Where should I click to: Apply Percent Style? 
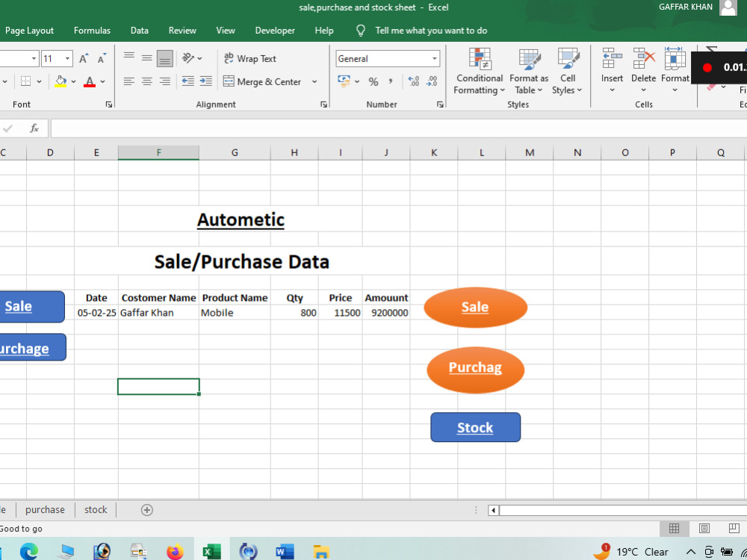(373, 81)
